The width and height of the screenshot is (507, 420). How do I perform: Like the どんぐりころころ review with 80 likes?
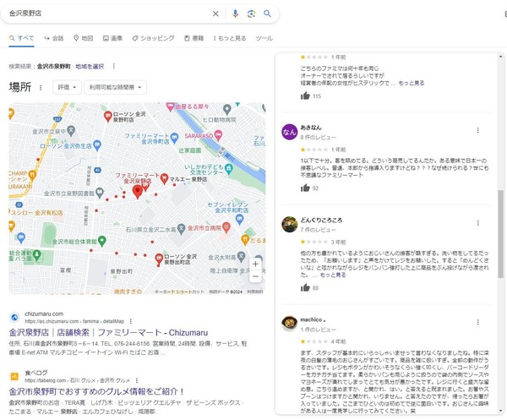click(305, 287)
